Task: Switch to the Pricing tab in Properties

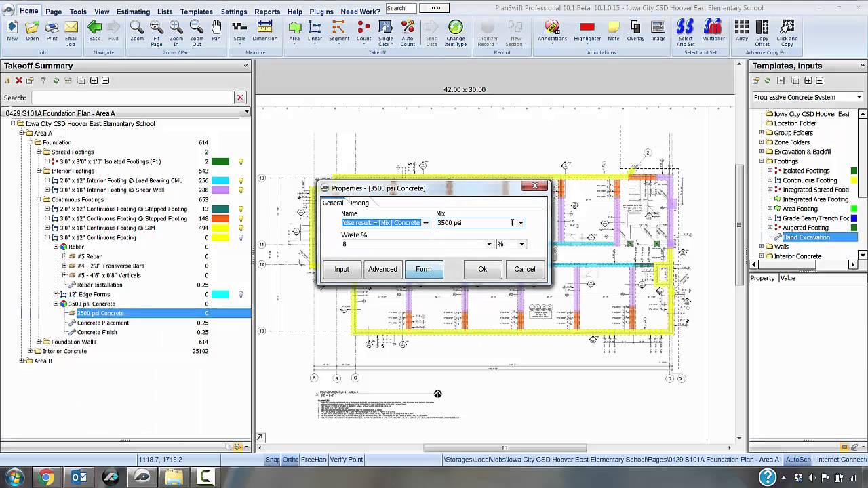Action: coord(359,203)
